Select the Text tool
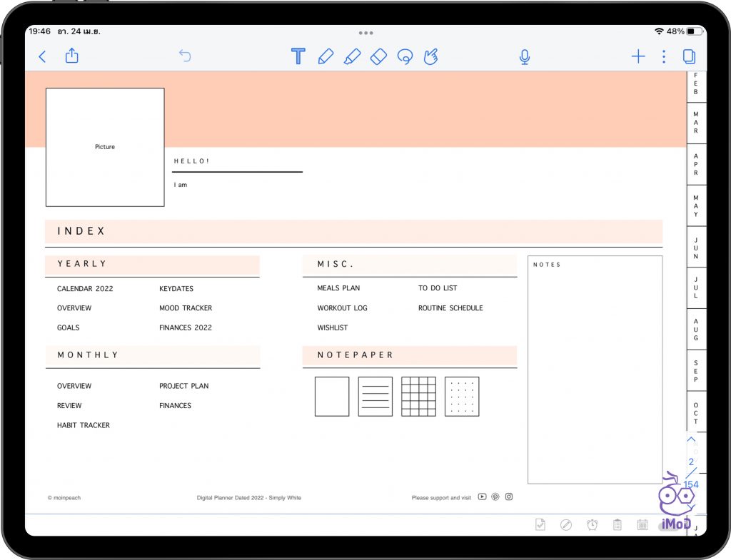The height and width of the screenshot is (560, 731). tap(298, 56)
